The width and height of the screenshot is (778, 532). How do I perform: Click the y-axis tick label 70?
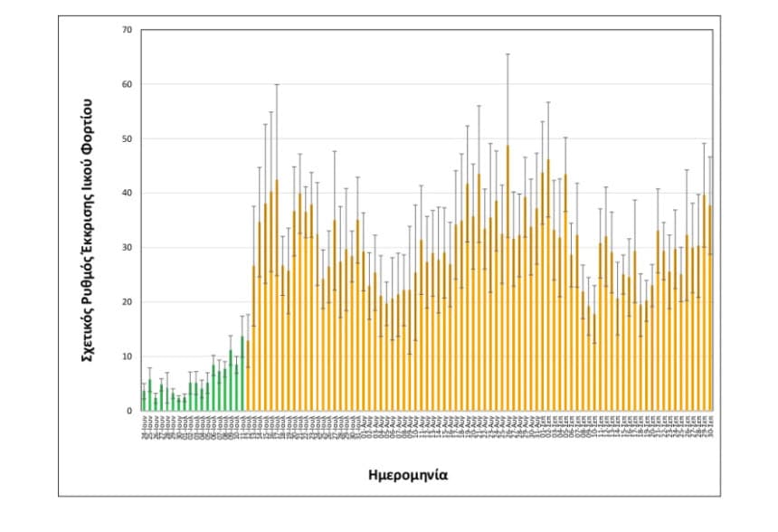click(127, 30)
